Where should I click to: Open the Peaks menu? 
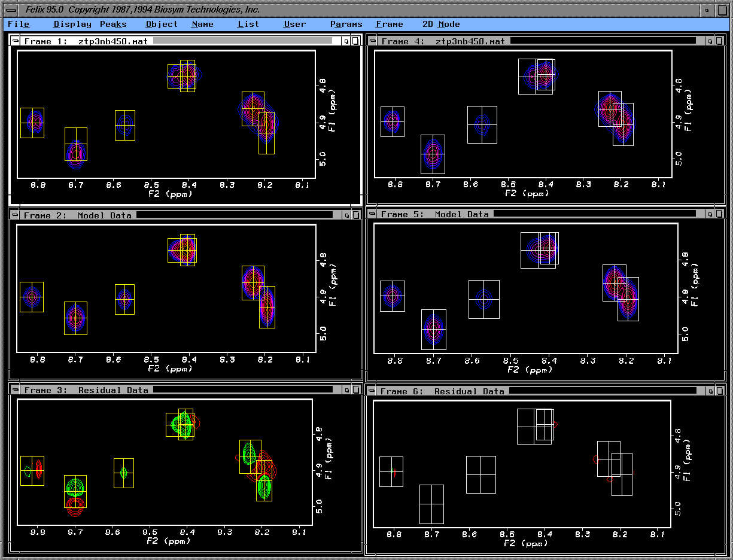113,25
